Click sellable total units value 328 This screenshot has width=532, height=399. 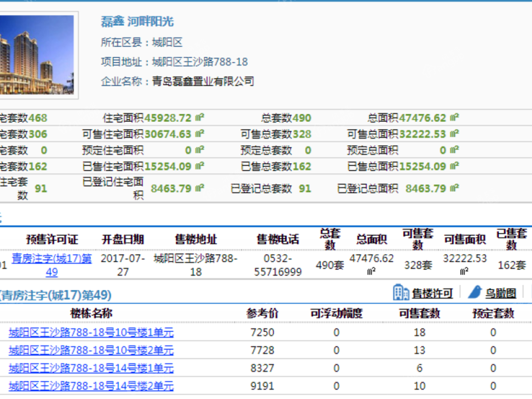tap(302, 134)
